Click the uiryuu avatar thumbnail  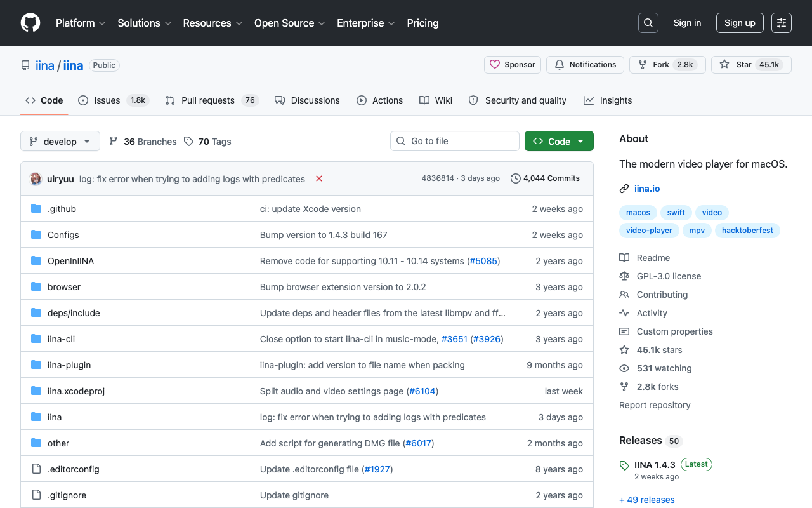click(36, 178)
